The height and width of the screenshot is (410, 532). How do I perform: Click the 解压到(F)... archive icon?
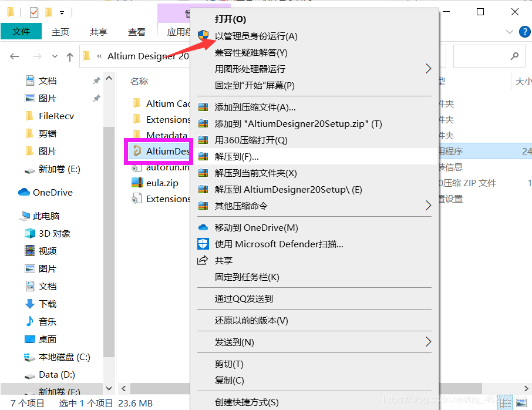pos(203,157)
